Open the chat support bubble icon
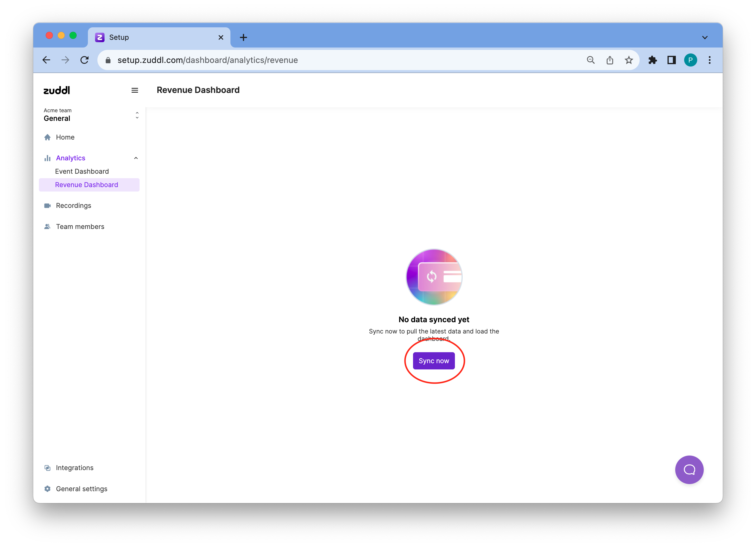The image size is (756, 547). point(689,469)
